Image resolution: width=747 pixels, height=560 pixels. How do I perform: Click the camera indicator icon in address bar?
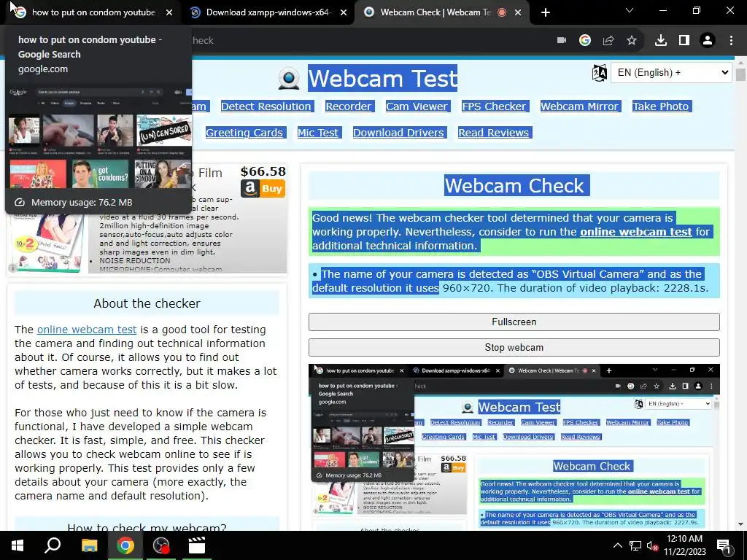tap(562, 41)
